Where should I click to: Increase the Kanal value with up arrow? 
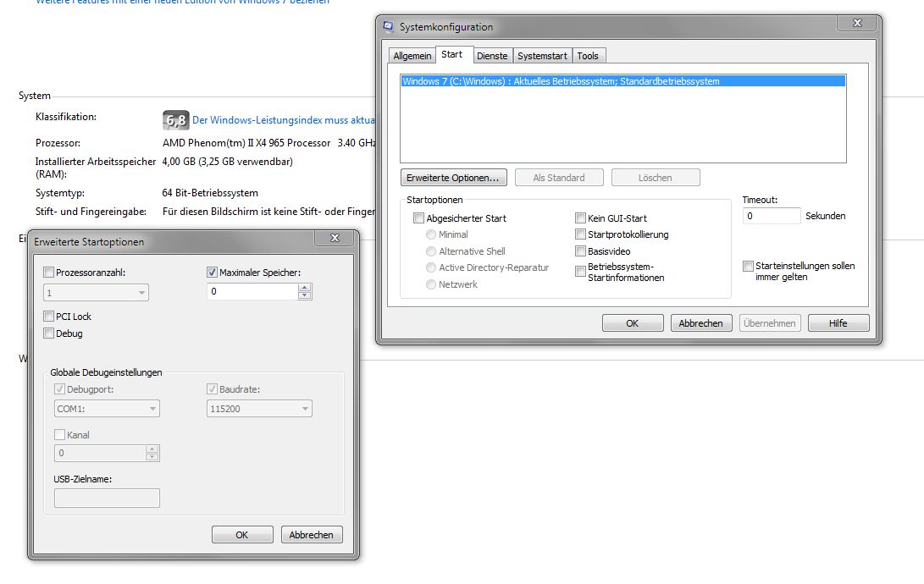click(x=152, y=449)
